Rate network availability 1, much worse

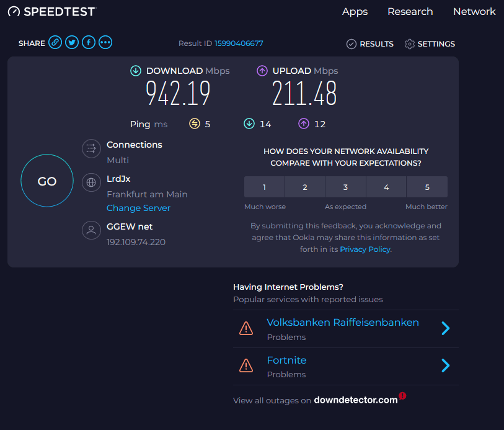[264, 187]
